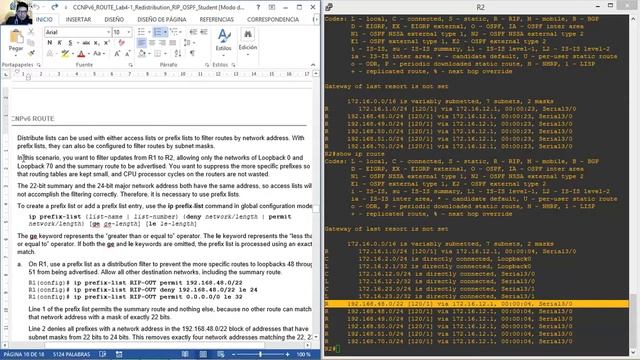Click the 100 % zoom level
Image resolution: width=640 pixels, height=360 pixels.
[303, 354]
